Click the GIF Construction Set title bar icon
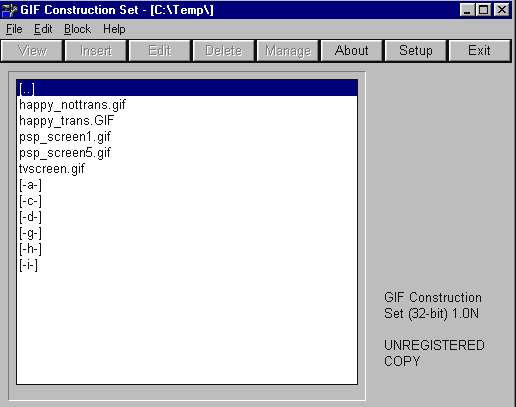Screen dimensions: 516x407 pyautogui.click(x=9, y=10)
